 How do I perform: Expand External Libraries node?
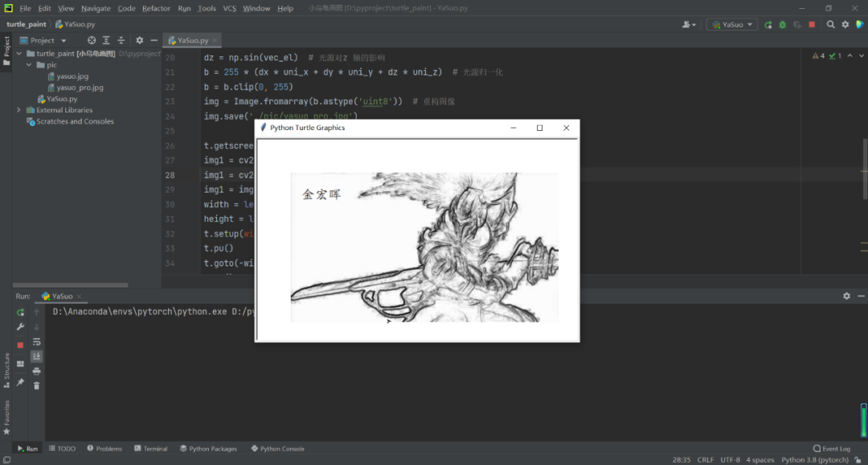[x=19, y=110]
